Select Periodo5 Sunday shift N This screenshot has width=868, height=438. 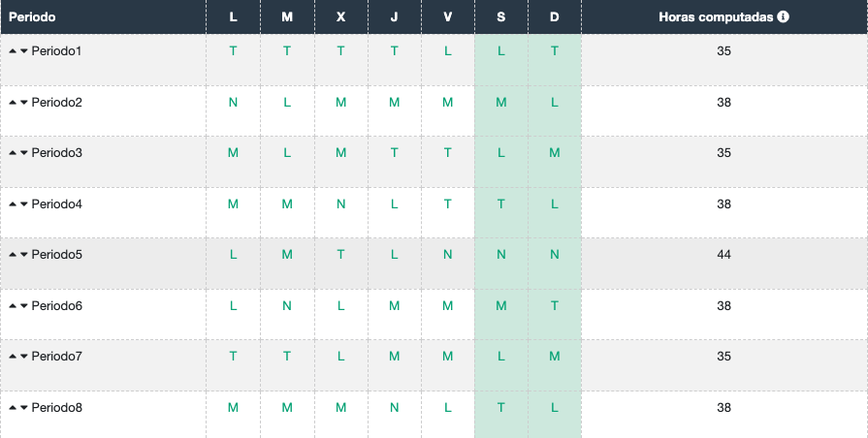[555, 255]
